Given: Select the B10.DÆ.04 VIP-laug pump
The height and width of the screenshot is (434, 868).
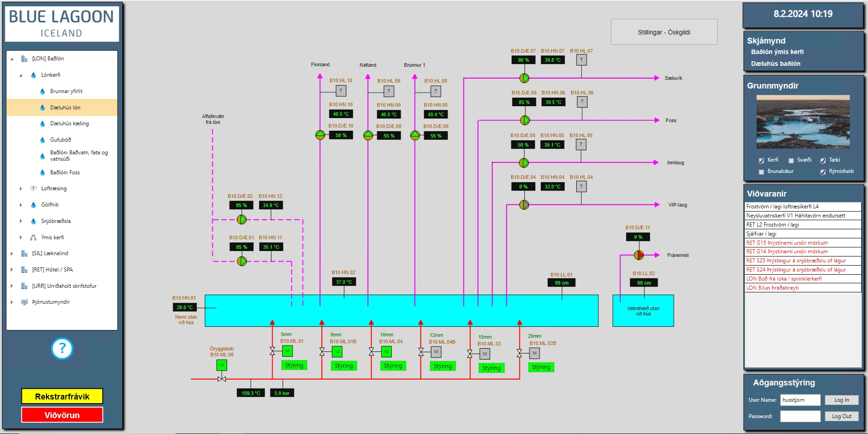Looking at the screenshot, I should 524,205.
